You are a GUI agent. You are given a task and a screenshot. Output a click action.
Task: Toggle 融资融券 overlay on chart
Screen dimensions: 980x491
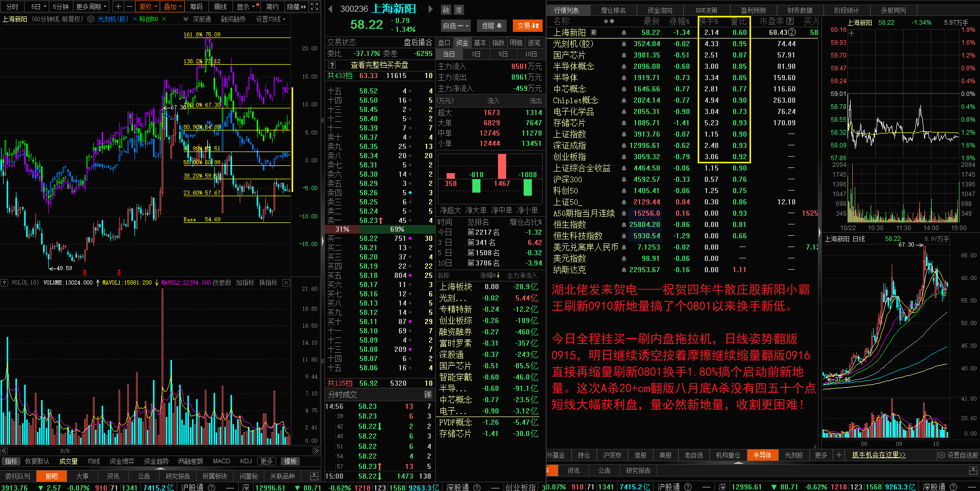click(233, 19)
